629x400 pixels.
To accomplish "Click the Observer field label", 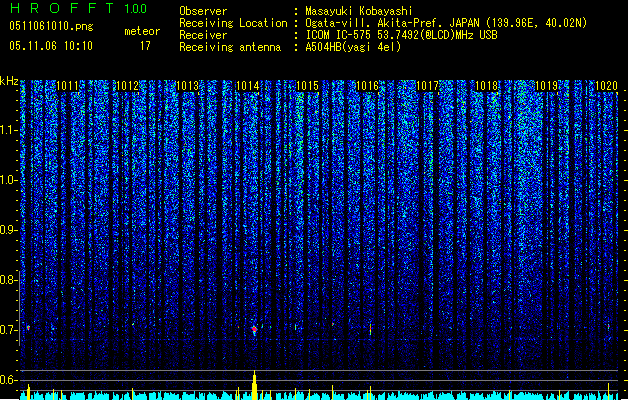I will point(203,11).
